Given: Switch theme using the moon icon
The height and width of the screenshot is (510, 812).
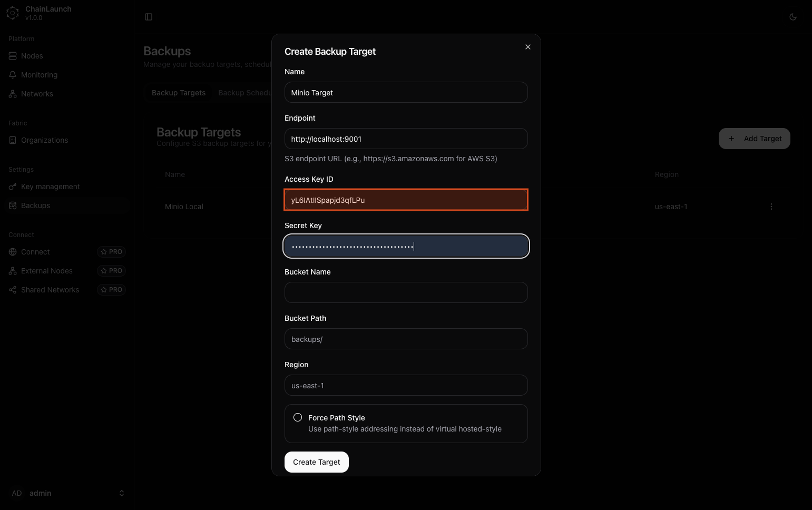Looking at the screenshot, I should click(793, 17).
